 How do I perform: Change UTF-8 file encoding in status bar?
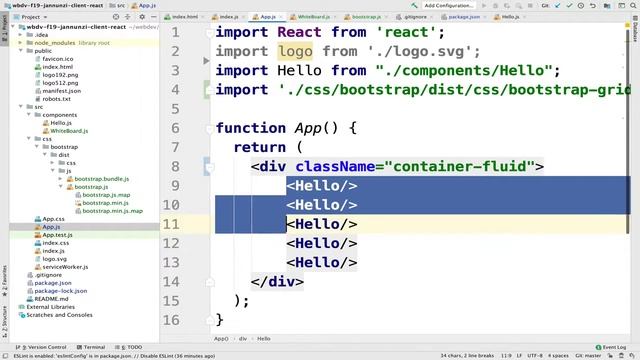coord(535,356)
